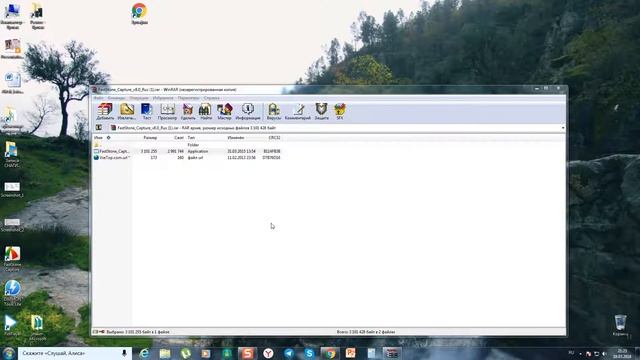Open the Просмотр (View) toolbar tool
Viewport: 640px width, 360px height.
pyautogui.click(x=167, y=111)
